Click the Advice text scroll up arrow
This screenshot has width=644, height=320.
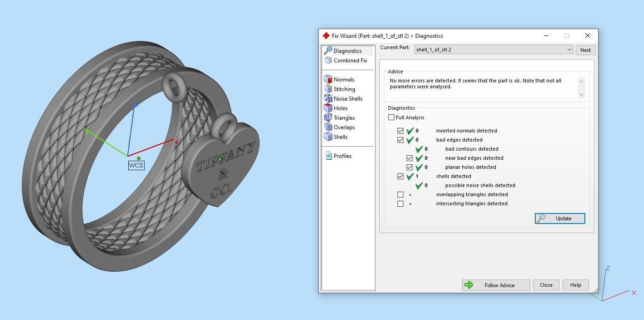point(581,81)
